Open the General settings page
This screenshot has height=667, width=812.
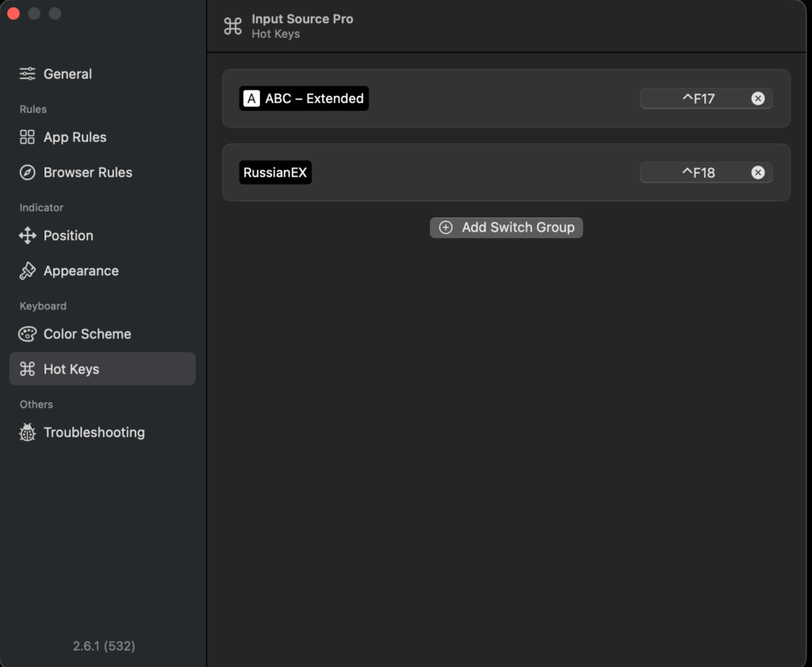coord(67,74)
